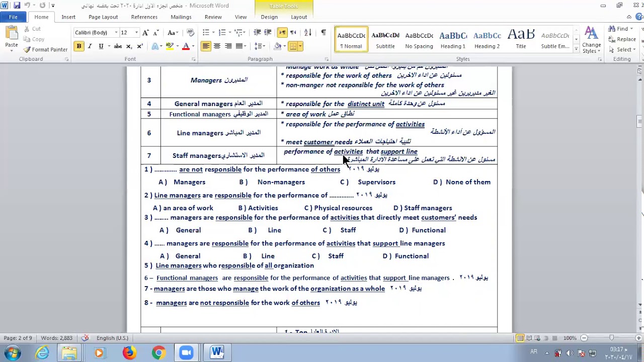Toggle Bold formatting
The image size is (644, 362).
pyautogui.click(x=79, y=46)
